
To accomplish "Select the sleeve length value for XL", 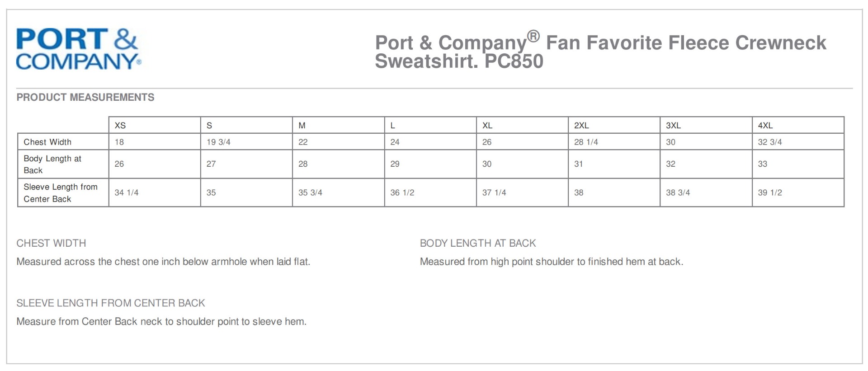I will click(494, 193).
